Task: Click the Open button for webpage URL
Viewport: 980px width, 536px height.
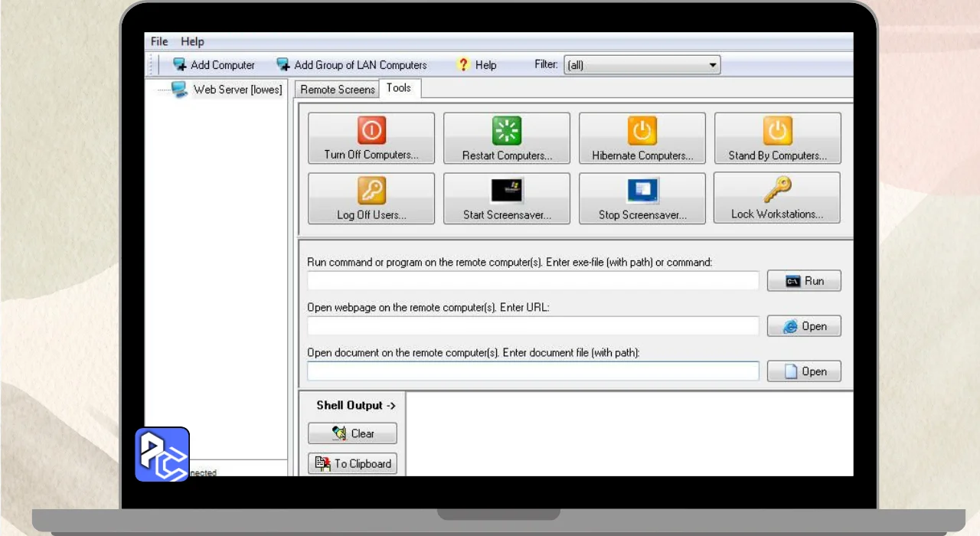Action: pos(804,326)
